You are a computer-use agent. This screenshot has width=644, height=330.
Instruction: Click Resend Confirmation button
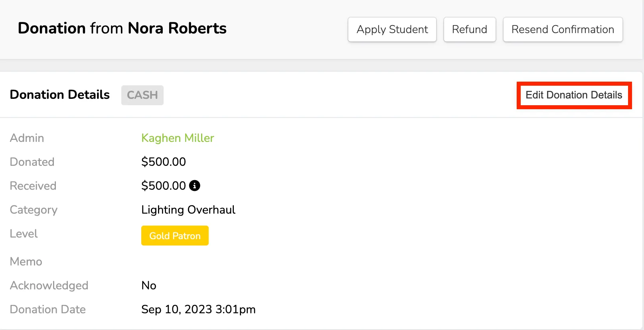(563, 29)
